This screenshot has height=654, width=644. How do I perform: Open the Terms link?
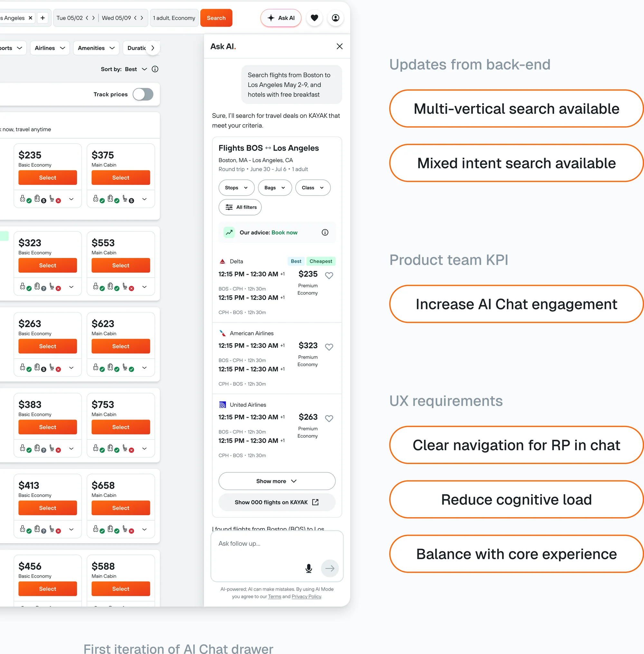[x=274, y=596]
